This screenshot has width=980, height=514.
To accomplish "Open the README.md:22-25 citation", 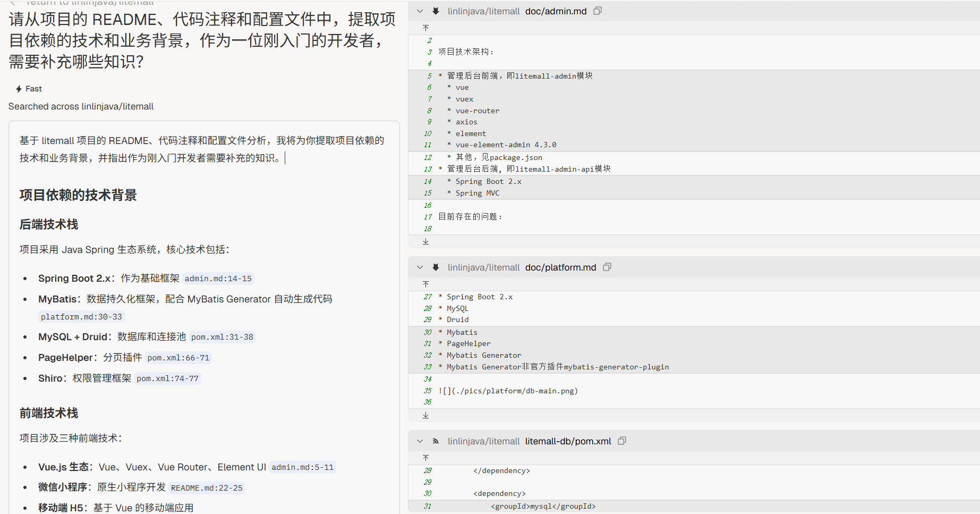I will click(x=207, y=488).
